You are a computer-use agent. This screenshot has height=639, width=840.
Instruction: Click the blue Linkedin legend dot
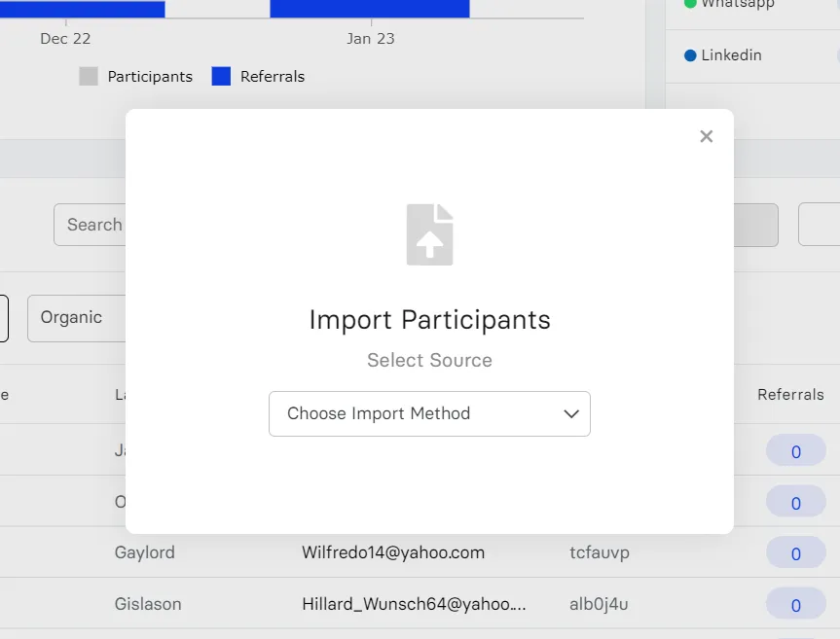pyautogui.click(x=690, y=55)
